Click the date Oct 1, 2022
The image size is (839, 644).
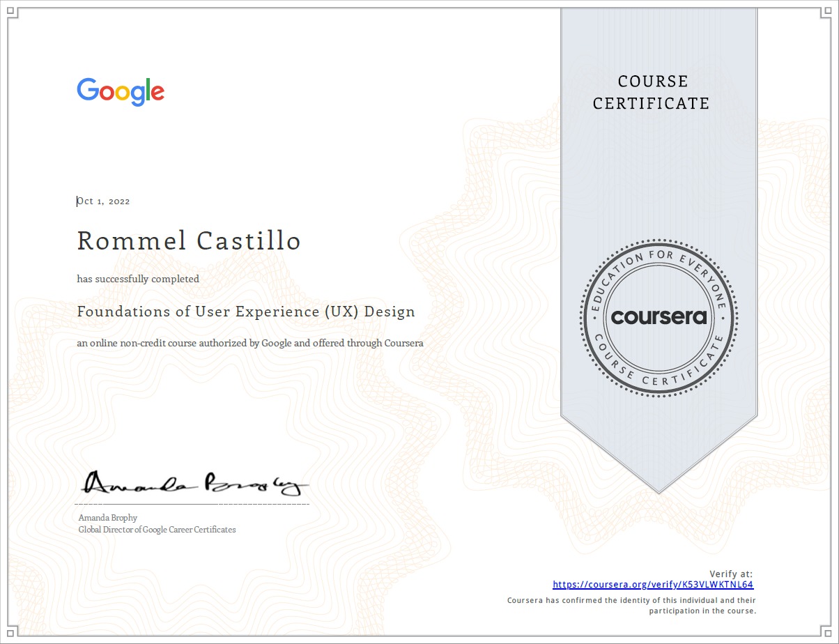[104, 201]
